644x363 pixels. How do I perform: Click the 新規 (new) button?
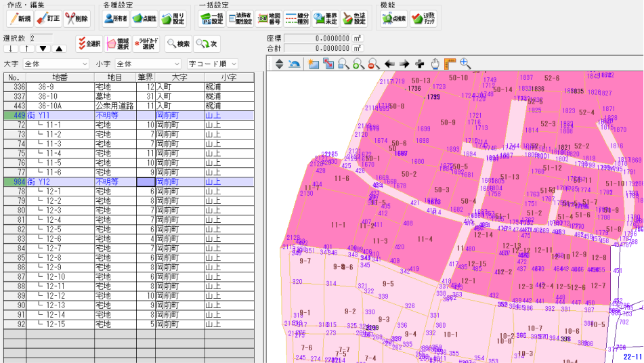18,19
